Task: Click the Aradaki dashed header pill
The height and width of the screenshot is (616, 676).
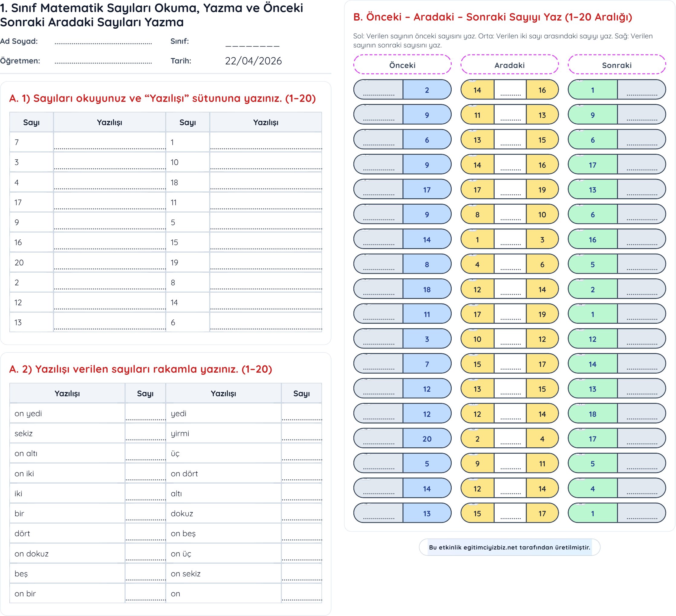Action: tap(509, 65)
